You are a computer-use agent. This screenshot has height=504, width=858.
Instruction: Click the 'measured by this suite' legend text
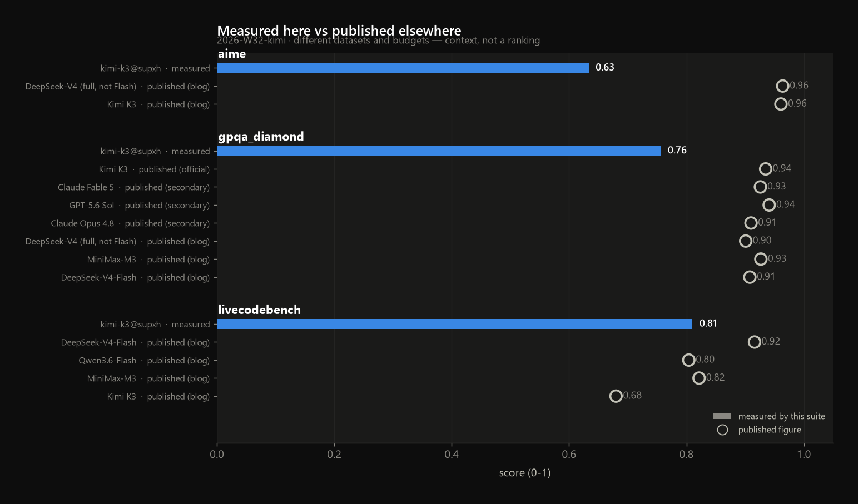tap(781, 416)
